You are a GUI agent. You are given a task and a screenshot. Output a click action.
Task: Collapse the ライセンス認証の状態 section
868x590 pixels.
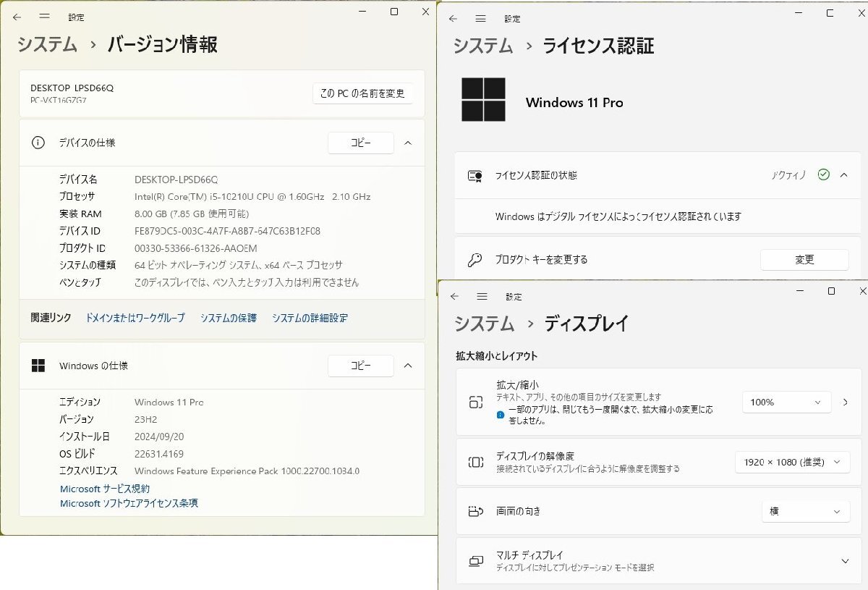(843, 174)
